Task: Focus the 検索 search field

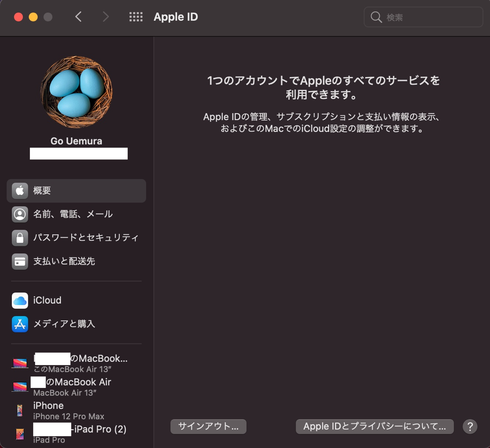Action: coord(423,17)
